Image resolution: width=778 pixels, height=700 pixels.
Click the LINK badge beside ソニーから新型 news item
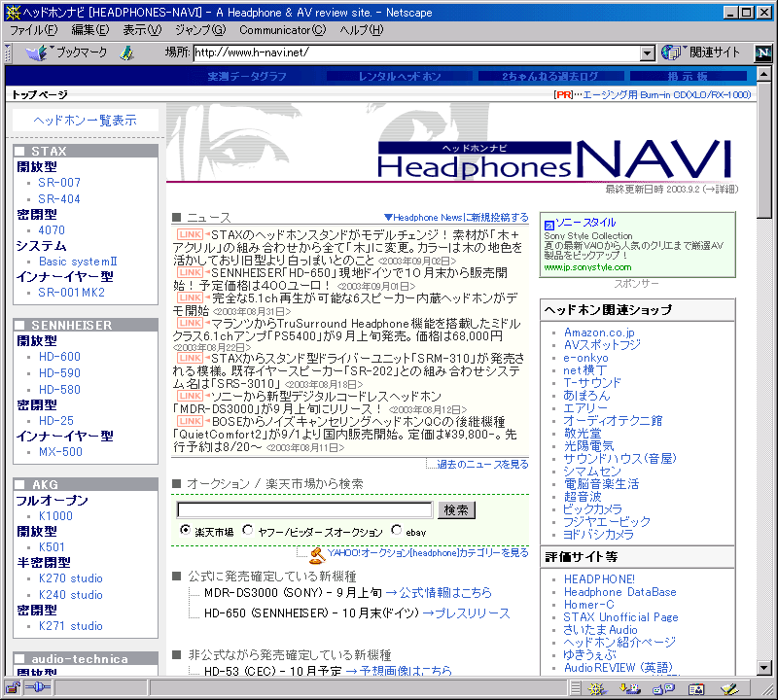pos(191,396)
